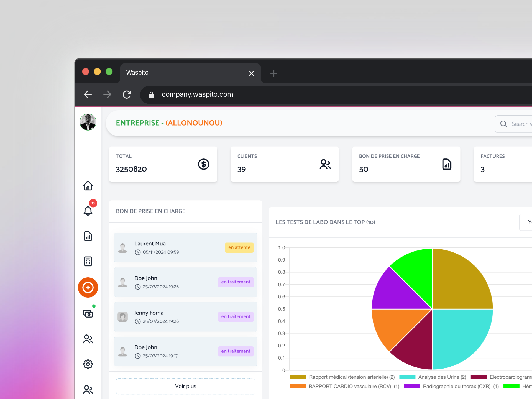
Task: Open the reports document icon in sidebar
Action: click(88, 236)
